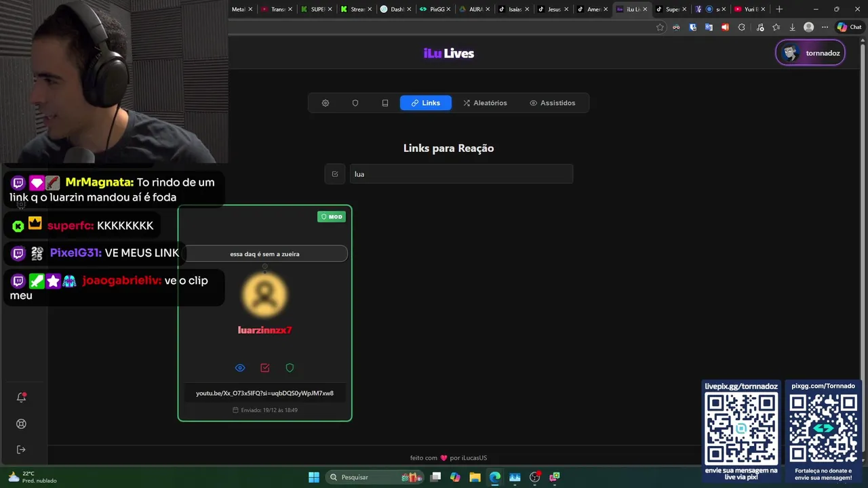Image resolution: width=868 pixels, height=488 pixels.
Task: Open the Edge downloads icon
Action: 792,28
